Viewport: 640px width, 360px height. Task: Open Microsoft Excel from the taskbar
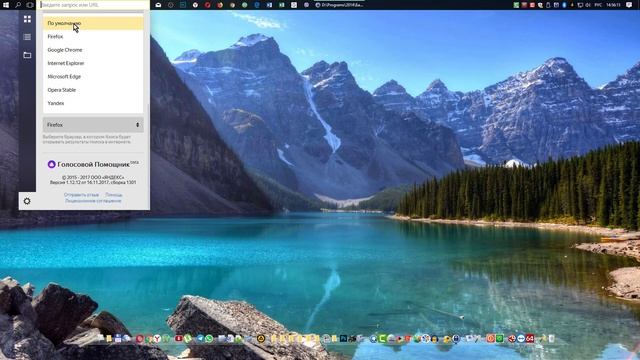[x=282, y=5]
